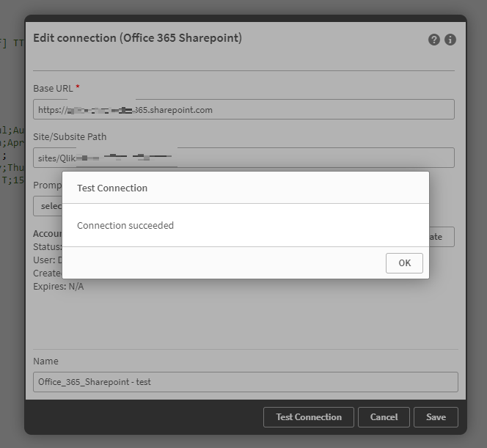
Task: Click the Connection succeeded message
Action: click(x=125, y=225)
